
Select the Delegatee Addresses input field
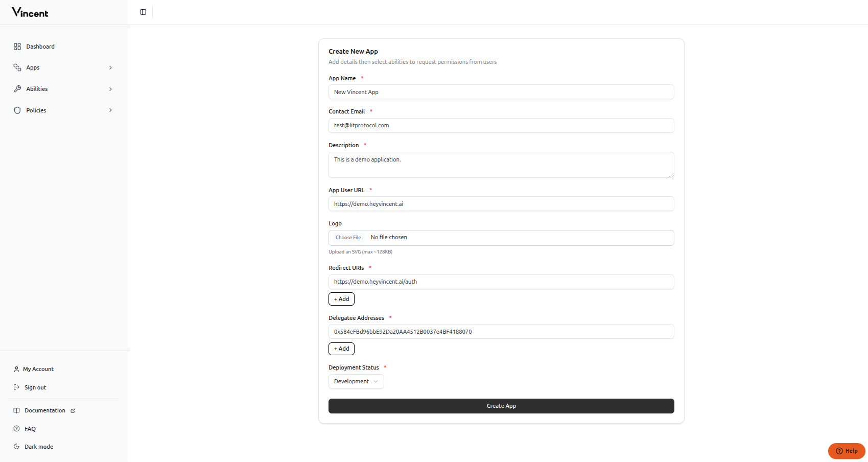pyautogui.click(x=501, y=331)
